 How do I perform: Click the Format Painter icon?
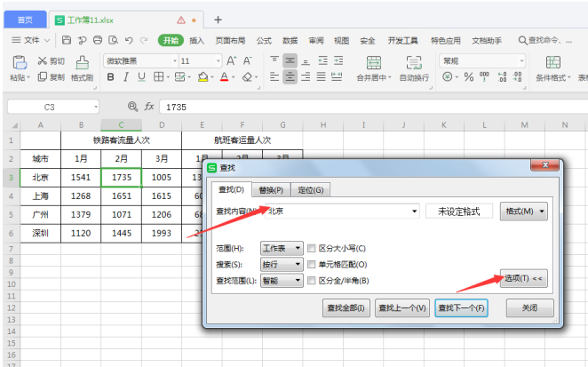82,63
